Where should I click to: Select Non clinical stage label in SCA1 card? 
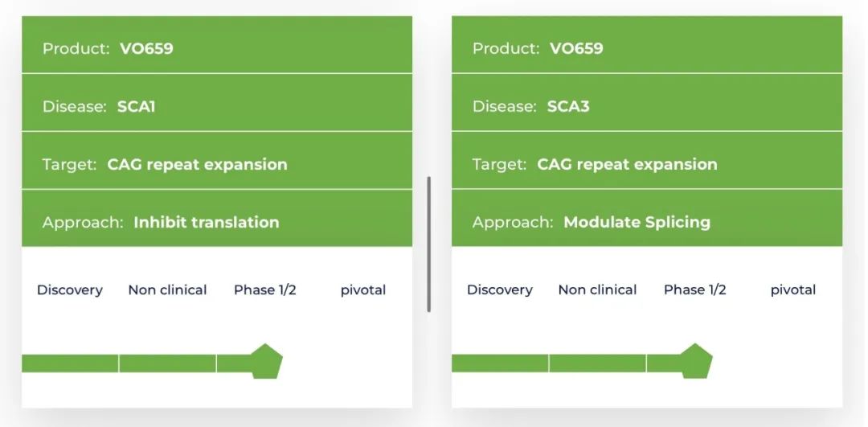coord(167,289)
